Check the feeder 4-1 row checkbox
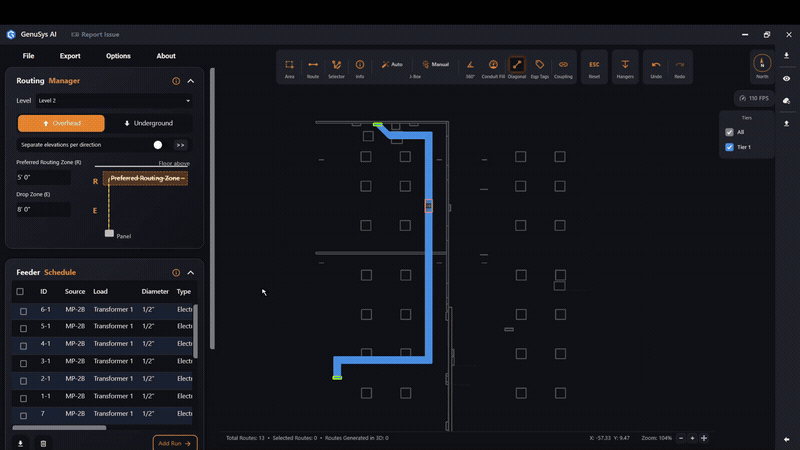 [x=23, y=345]
